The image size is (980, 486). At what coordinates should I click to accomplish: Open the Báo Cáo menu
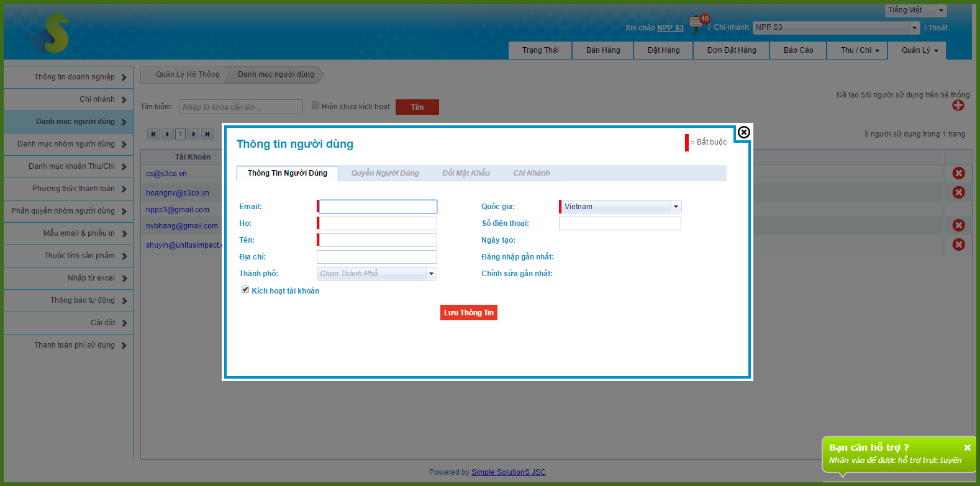point(798,50)
